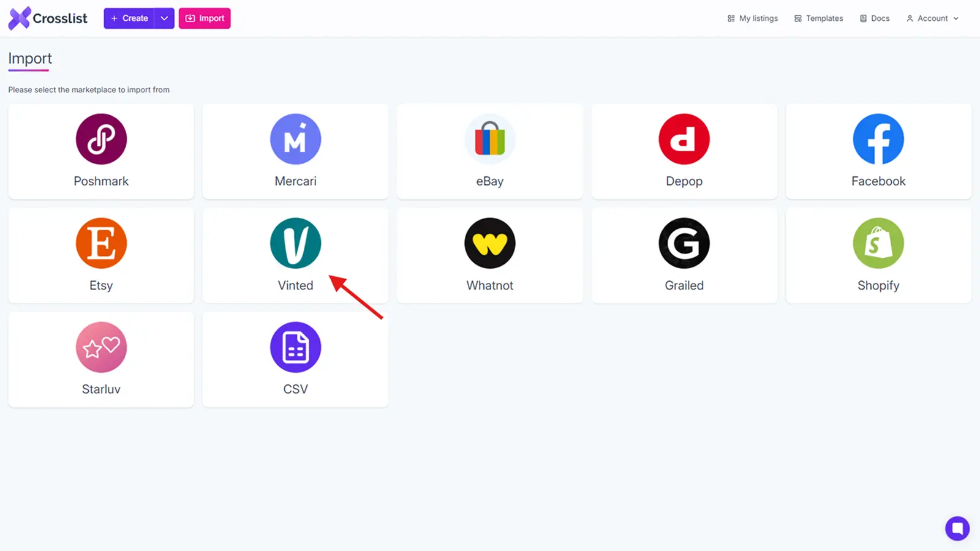Choose the Whatnot marketplace icon
The image size is (980, 551).
(489, 243)
